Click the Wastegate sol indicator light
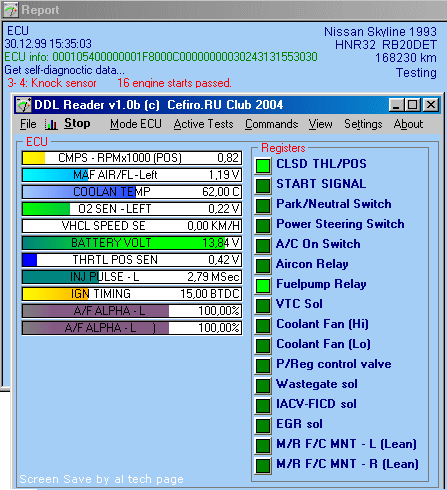Screen dimensions: 447x490 tap(263, 386)
